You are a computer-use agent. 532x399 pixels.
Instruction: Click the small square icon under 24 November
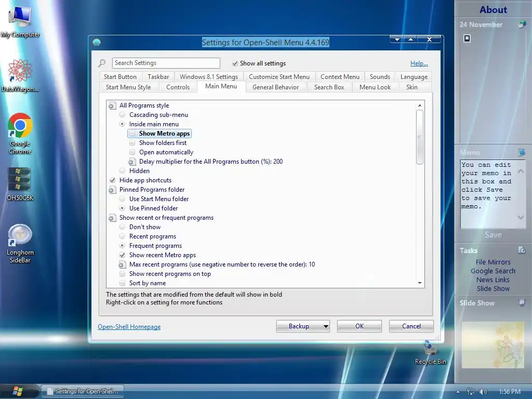[x=467, y=38]
